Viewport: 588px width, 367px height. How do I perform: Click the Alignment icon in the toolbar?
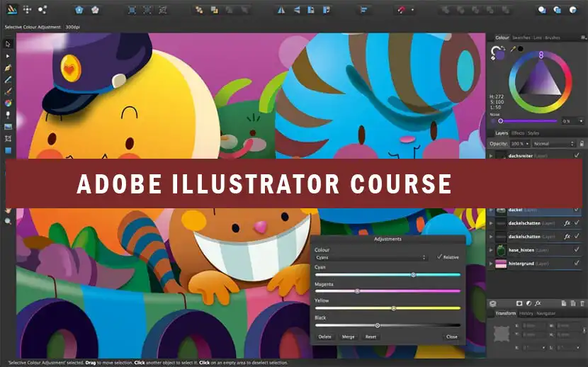[x=363, y=10]
